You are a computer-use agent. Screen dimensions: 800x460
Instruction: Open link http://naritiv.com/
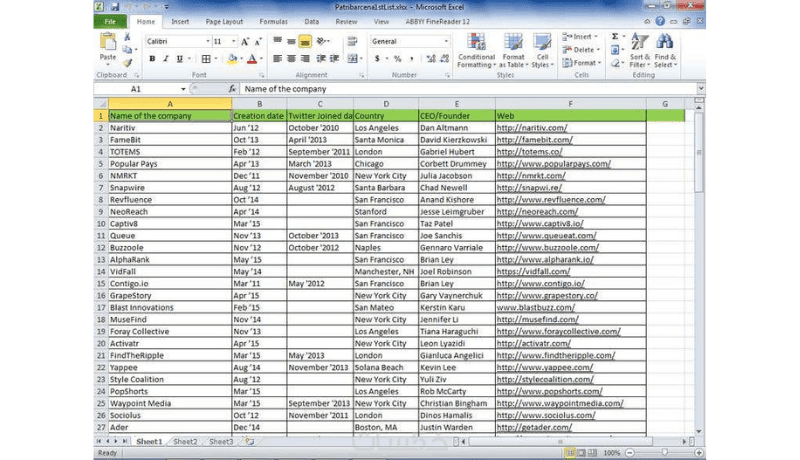pyautogui.click(x=532, y=128)
